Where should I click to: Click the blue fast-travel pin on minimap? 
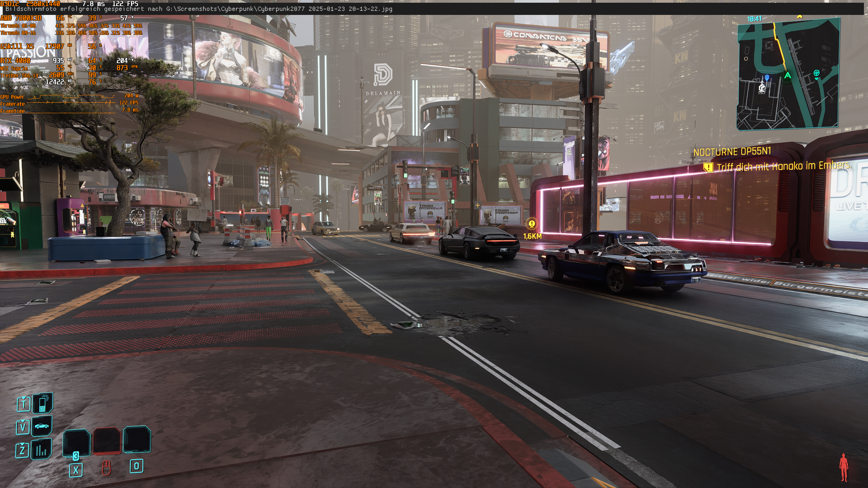767,78
